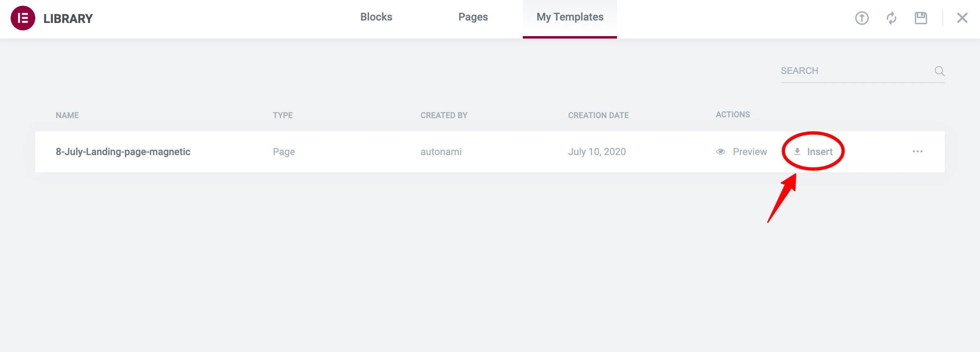Screen dimensions: 980x352
Task: Click the TYPE column header
Action: (x=283, y=115)
